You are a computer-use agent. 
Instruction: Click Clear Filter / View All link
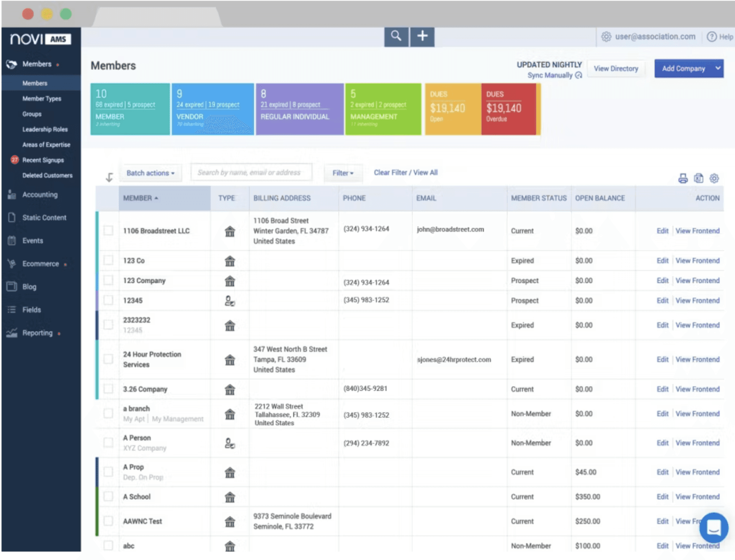click(405, 173)
